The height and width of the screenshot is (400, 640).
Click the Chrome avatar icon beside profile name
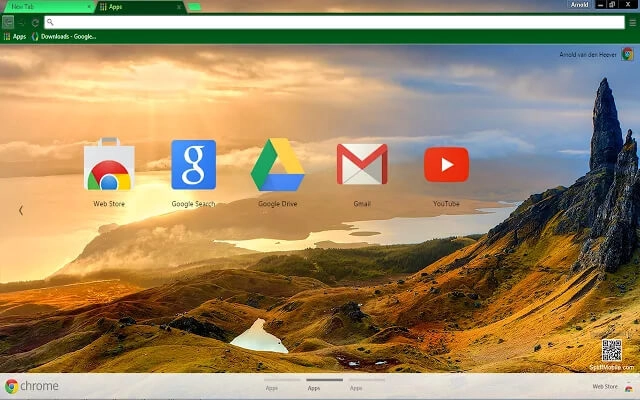[x=628, y=54]
